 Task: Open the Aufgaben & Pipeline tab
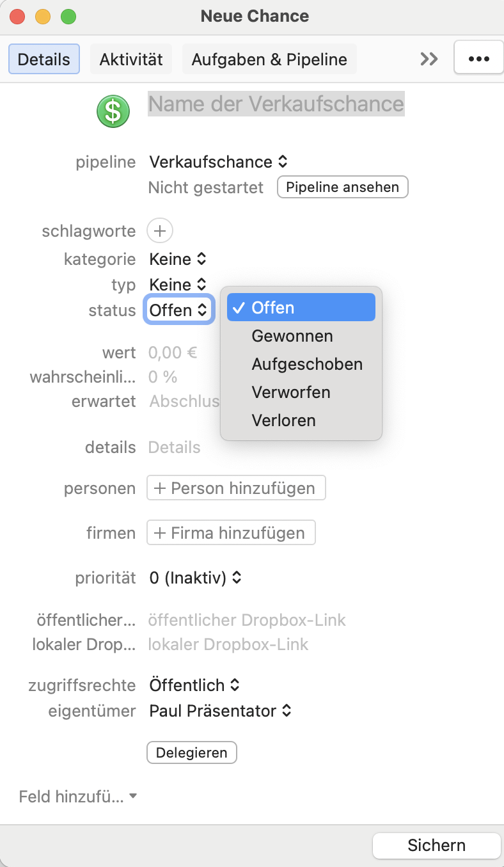coord(269,60)
